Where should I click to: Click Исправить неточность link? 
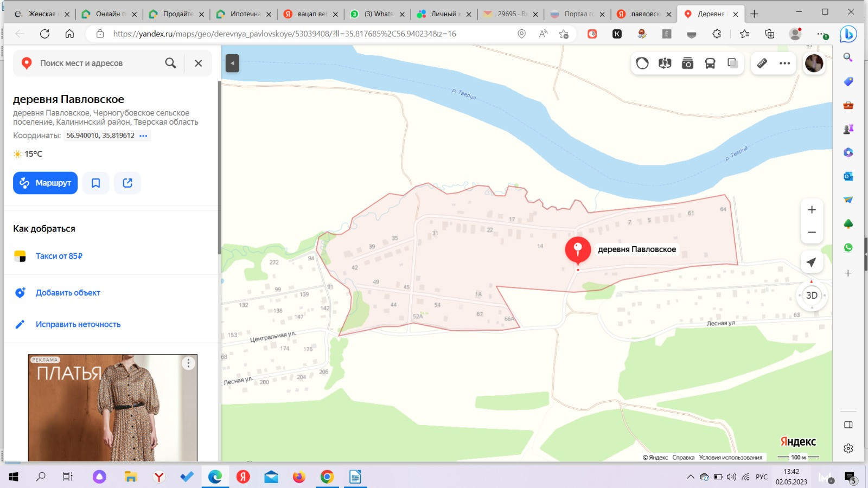(x=78, y=324)
